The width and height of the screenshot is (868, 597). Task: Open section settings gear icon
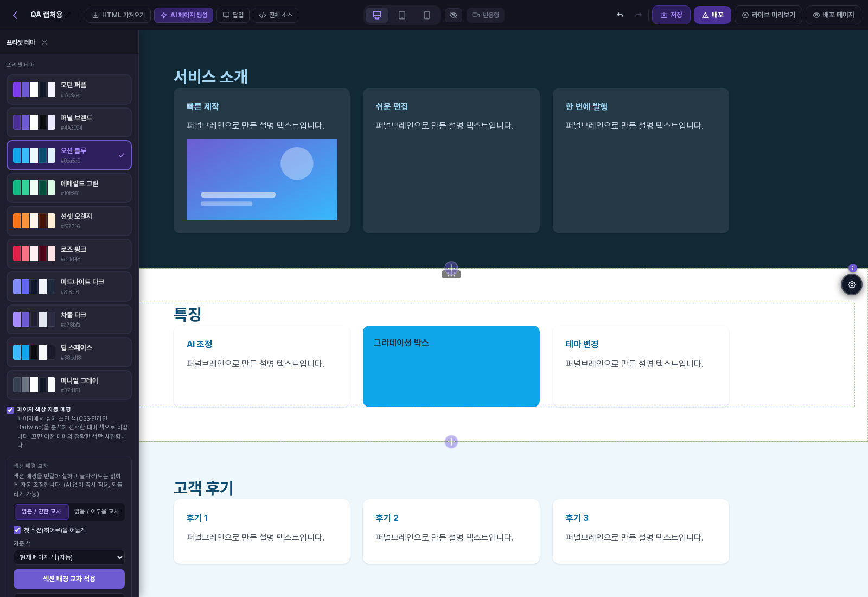coord(852,284)
